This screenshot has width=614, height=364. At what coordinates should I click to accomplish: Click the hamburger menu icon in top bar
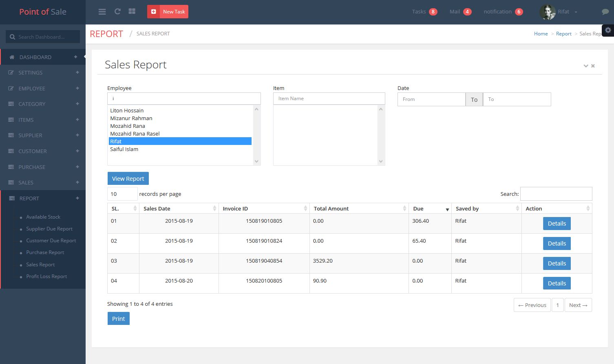102,12
